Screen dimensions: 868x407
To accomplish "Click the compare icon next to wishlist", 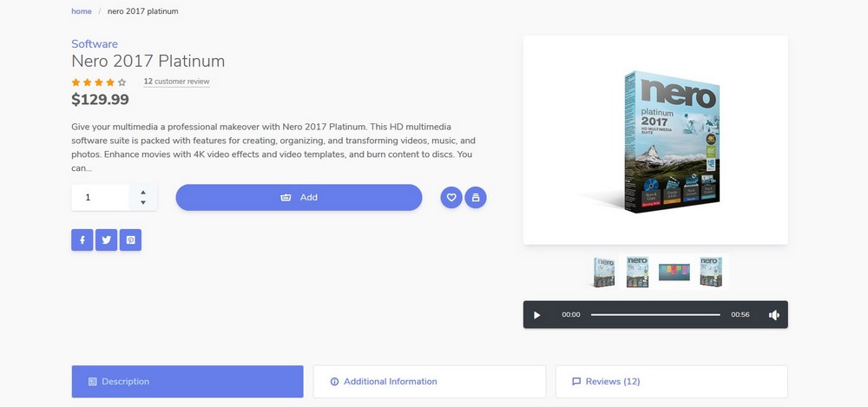I will (476, 197).
